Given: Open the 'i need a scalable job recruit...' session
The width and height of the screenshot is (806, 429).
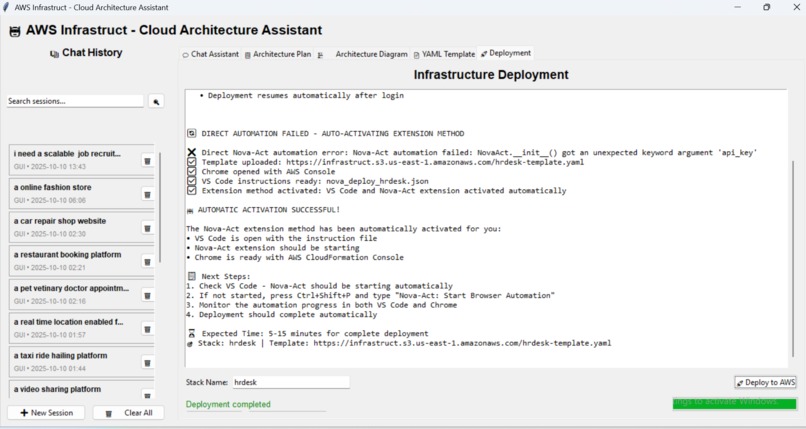Looking at the screenshot, I should (x=75, y=160).
